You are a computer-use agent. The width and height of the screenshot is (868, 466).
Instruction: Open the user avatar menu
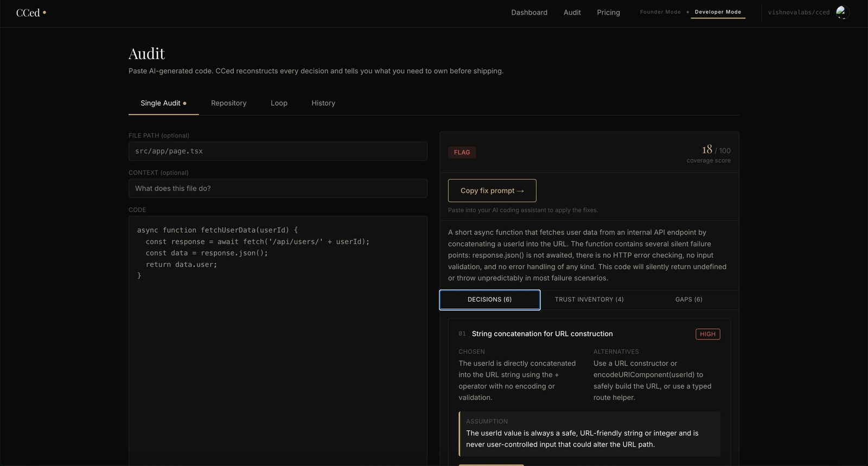[x=841, y=12]
